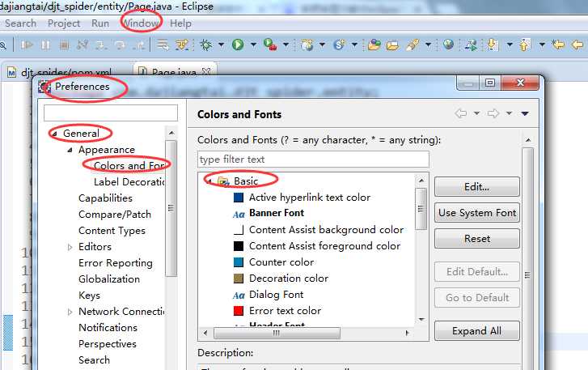Image resolution: width=588 pixels, height=370 pixels.
Task: Open the Search menu
Action: pos(21,23)
